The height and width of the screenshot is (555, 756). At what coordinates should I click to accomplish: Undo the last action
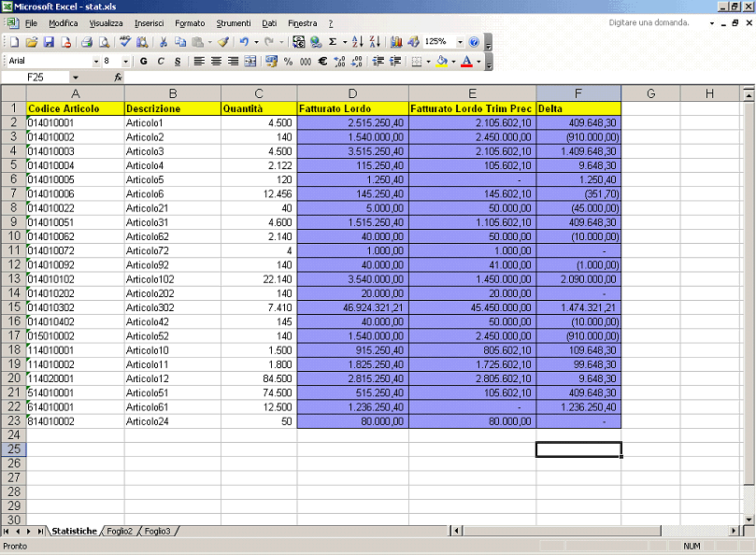coord(244,42)
